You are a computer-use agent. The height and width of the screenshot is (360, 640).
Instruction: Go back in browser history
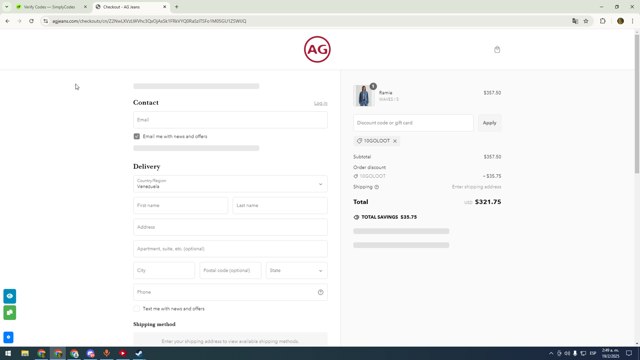pos(7,21)
